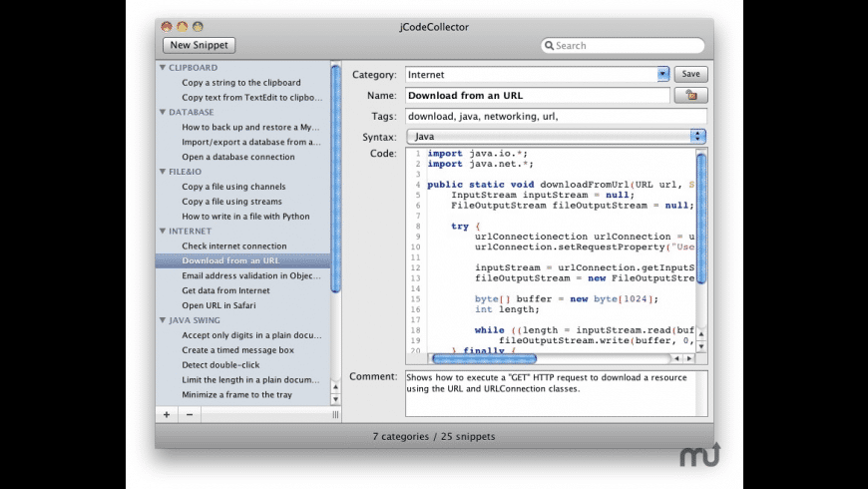
Task: Click the New Snippet button
Action: 200,45
